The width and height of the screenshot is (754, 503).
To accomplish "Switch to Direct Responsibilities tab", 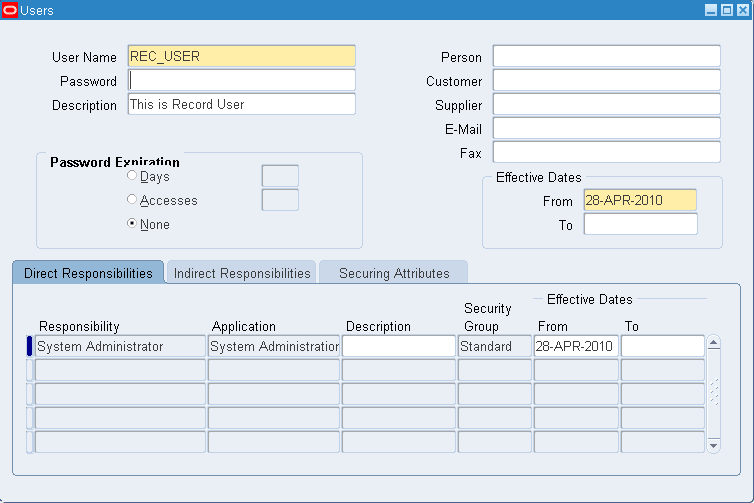I will coord(88,273).
